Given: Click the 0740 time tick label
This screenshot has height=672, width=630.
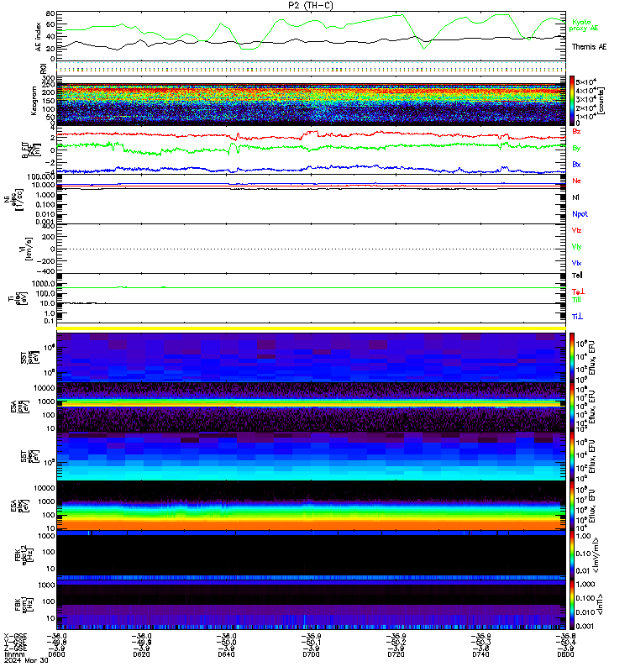Looking at the screenshot, I should click(x=480, y=654).
